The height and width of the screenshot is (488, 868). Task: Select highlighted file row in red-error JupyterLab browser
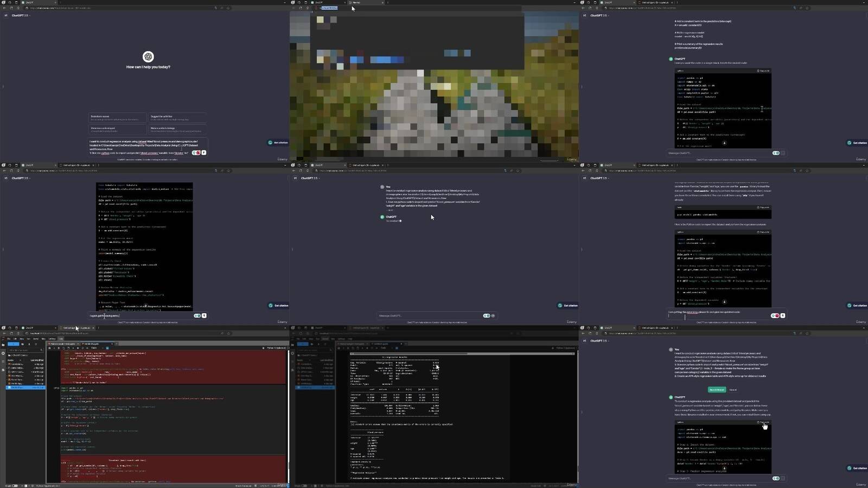point(25,388)
